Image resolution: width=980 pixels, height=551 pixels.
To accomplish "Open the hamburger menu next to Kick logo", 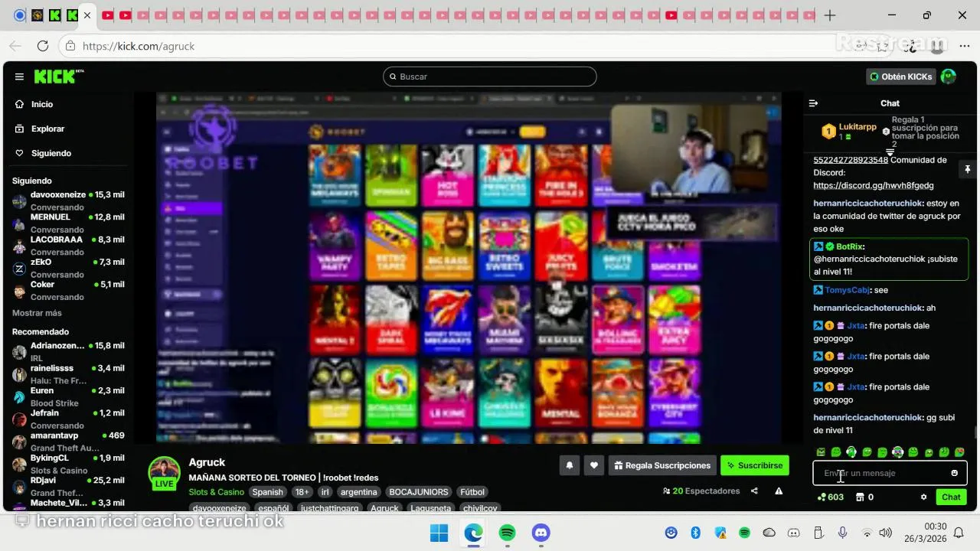I will coord(19,77).
